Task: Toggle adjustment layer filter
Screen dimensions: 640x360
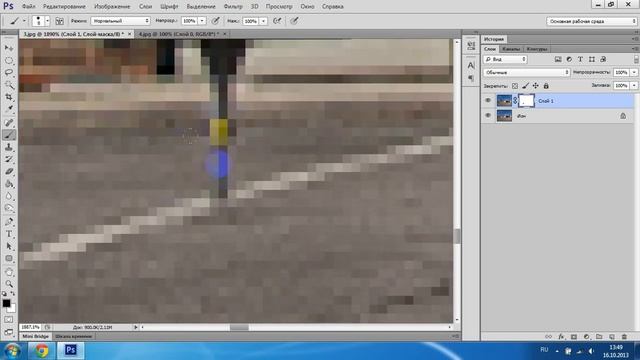Action: pyautogui.click(x=569, y=59)
